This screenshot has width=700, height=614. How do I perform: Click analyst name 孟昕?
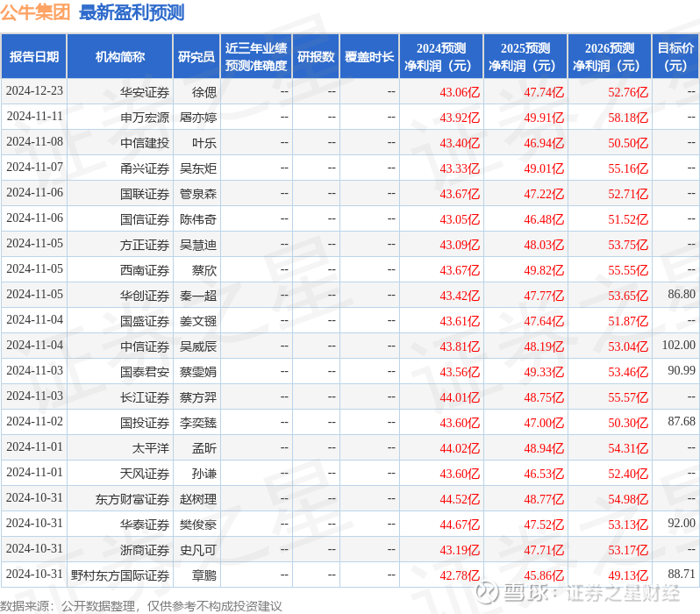pos(204,449)
